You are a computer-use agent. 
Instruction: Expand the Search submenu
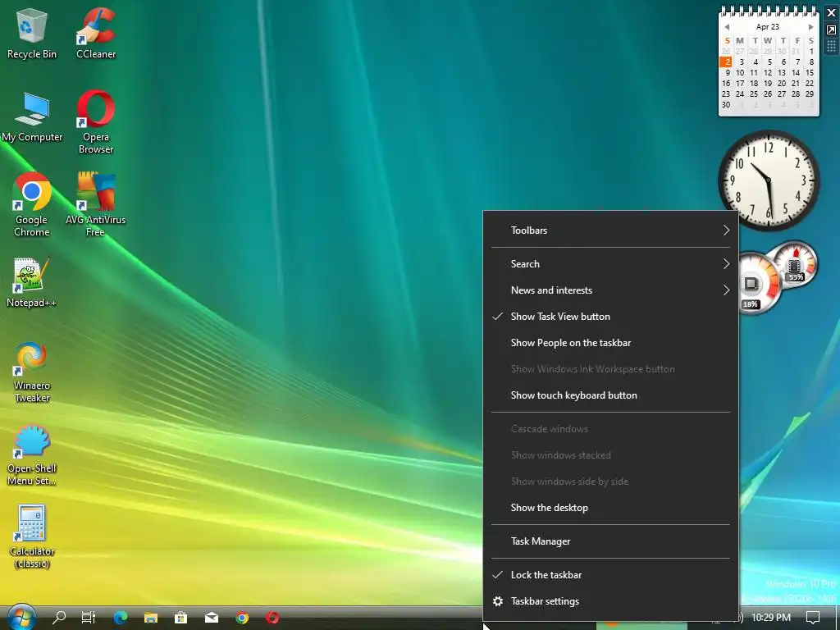pyautogui.click(x=610, y=264)
